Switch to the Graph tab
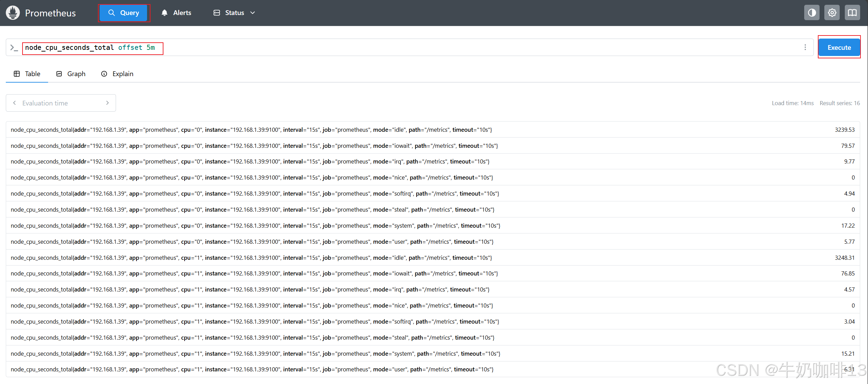 [71, 74]
